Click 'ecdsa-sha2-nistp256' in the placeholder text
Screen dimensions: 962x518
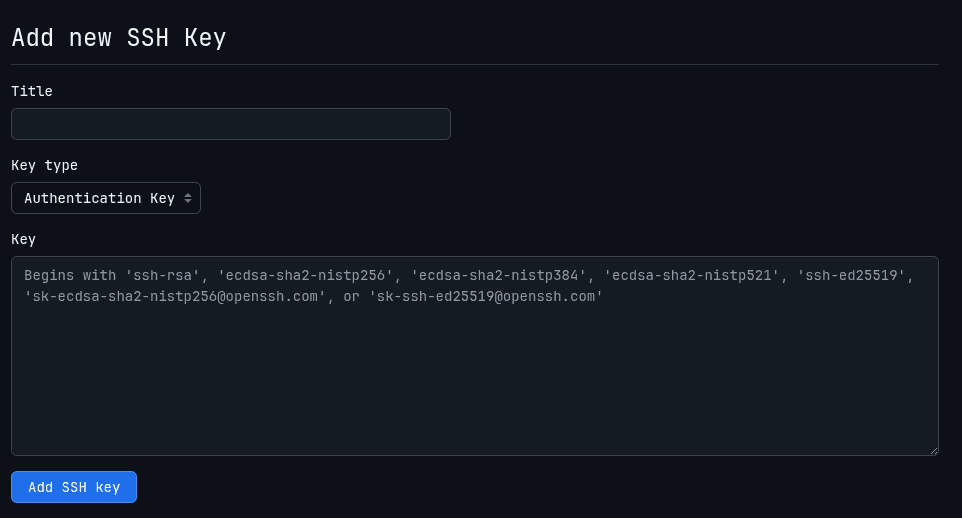(x=306, y=275)
